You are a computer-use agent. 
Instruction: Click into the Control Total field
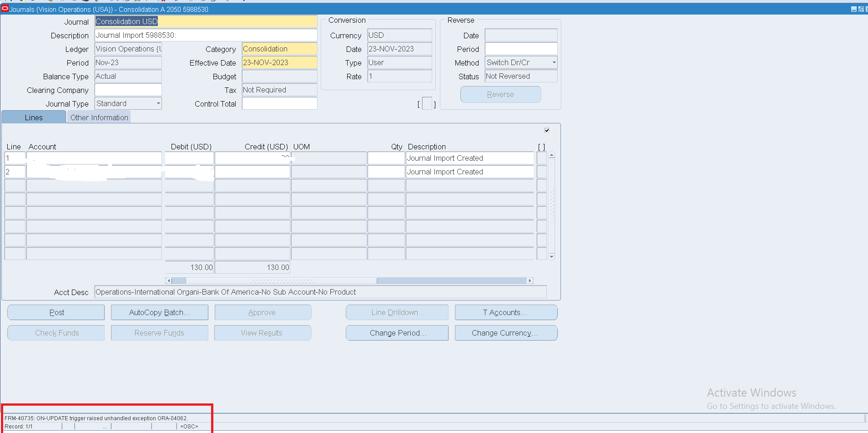[279, 104]
